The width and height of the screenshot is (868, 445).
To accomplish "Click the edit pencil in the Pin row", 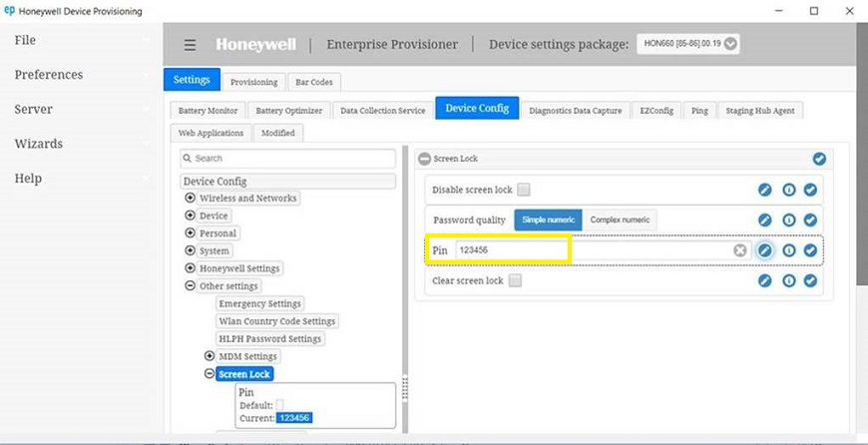I will (764, 250).
